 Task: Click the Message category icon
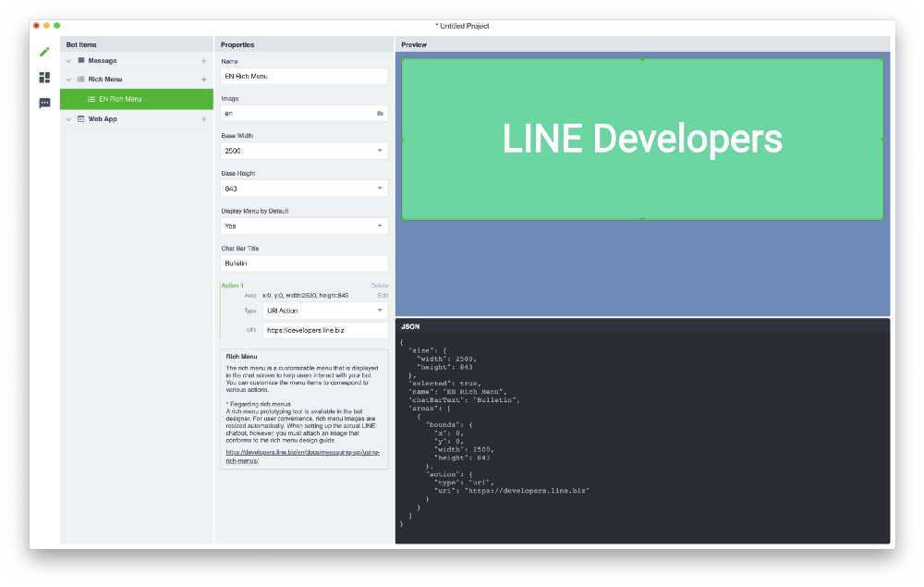tap(80, 60)
